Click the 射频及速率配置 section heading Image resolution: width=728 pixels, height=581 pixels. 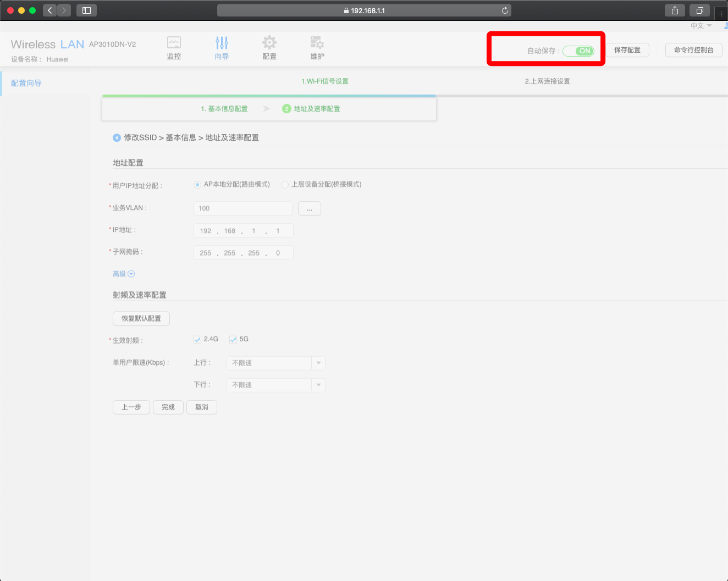click(140, 295)
